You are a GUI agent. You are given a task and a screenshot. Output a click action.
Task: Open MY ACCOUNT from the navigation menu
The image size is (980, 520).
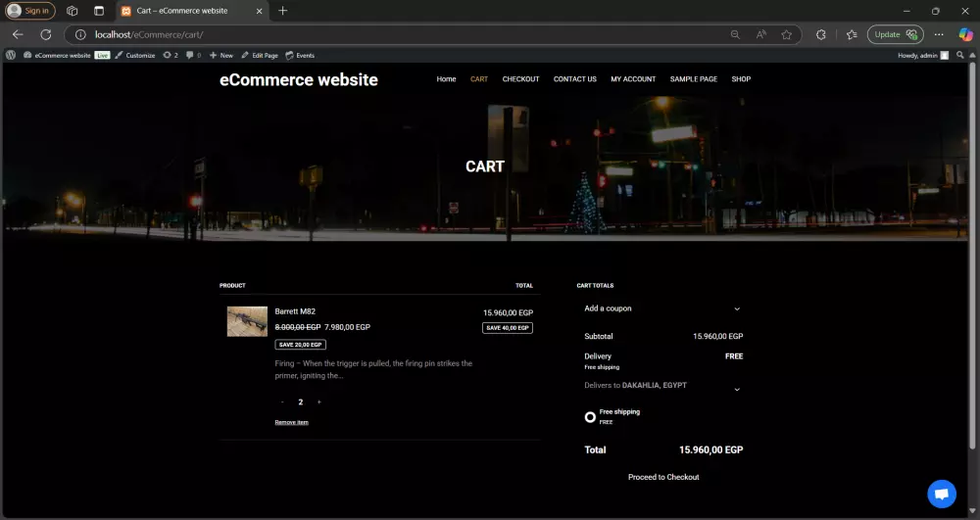[633, 79]
